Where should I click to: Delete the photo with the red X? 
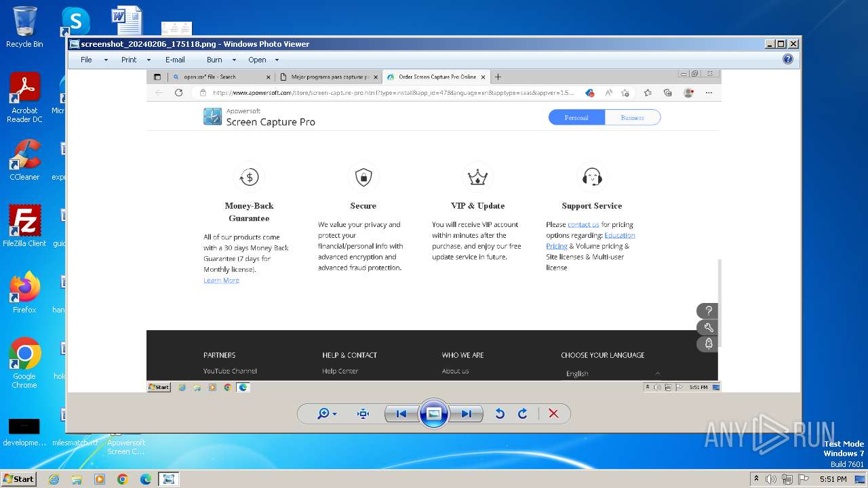pyautogui.click(x=553, y=414)
